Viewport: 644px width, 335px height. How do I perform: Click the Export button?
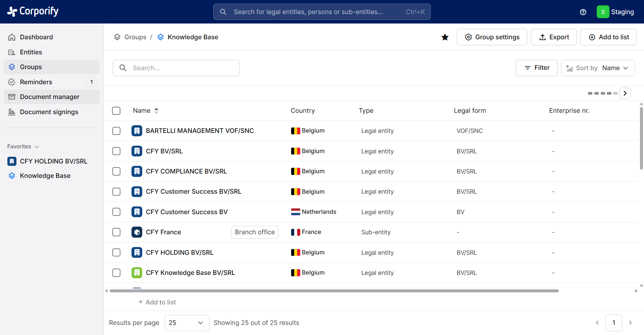click(x=554, y=37)
